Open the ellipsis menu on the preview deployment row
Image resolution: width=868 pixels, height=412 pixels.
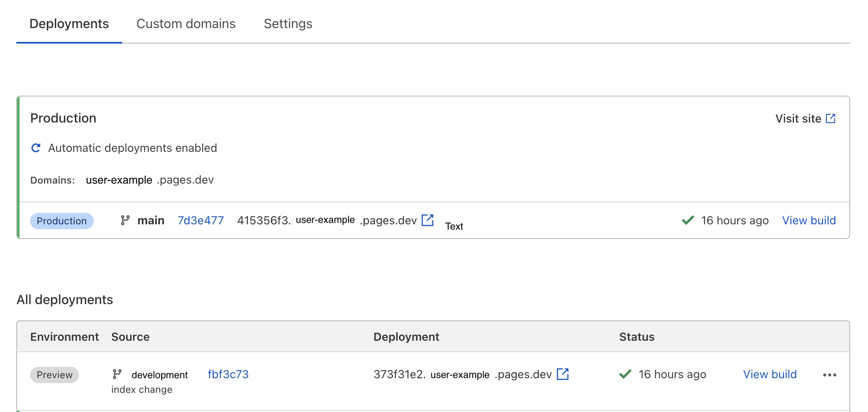(x=830, y=375)
